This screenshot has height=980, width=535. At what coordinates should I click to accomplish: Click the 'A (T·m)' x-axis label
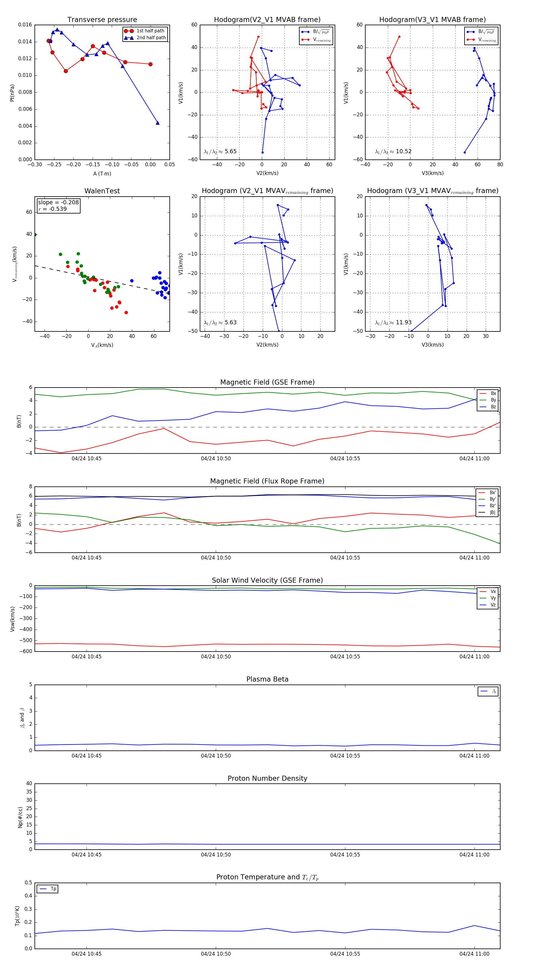point(102,173)
